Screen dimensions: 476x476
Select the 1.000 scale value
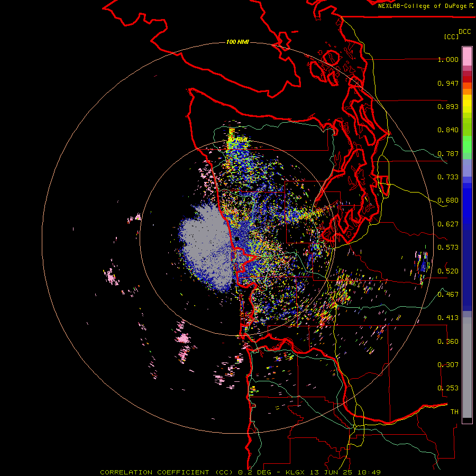[x=448, y=59]
